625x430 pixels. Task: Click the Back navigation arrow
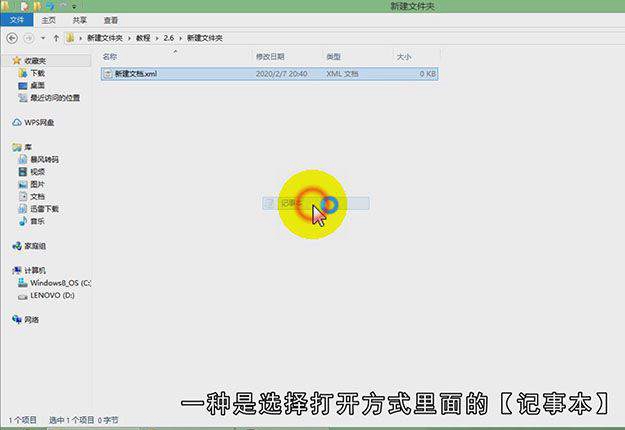(12, 38)
